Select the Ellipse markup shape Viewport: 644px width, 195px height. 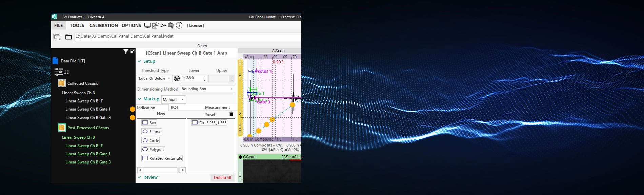(152, 132)
